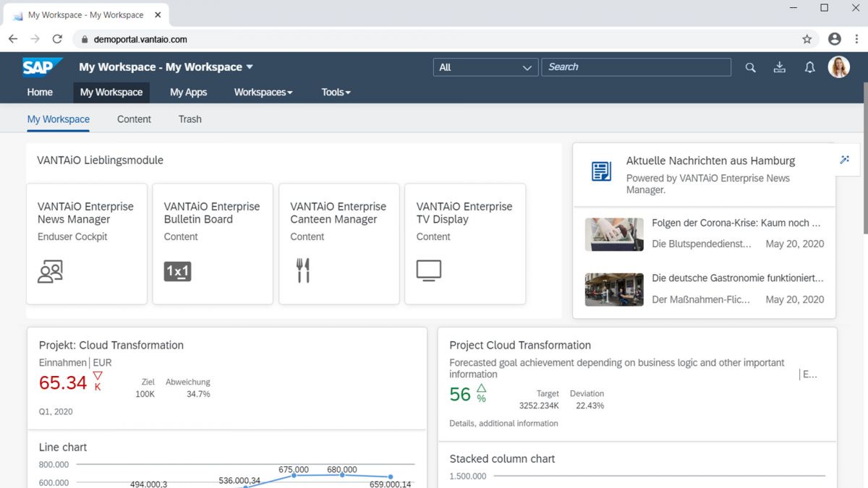868x488 pixels.
Task: Click Aktuelle Nachrichten aus Hamburg heading
Action: tap(710, 161)
